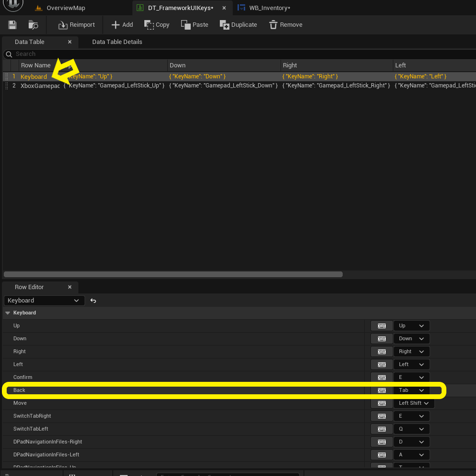476x476 pixels.
Task: Open the Move key dropdown showing Left Shift
Action: coord(414,403)
